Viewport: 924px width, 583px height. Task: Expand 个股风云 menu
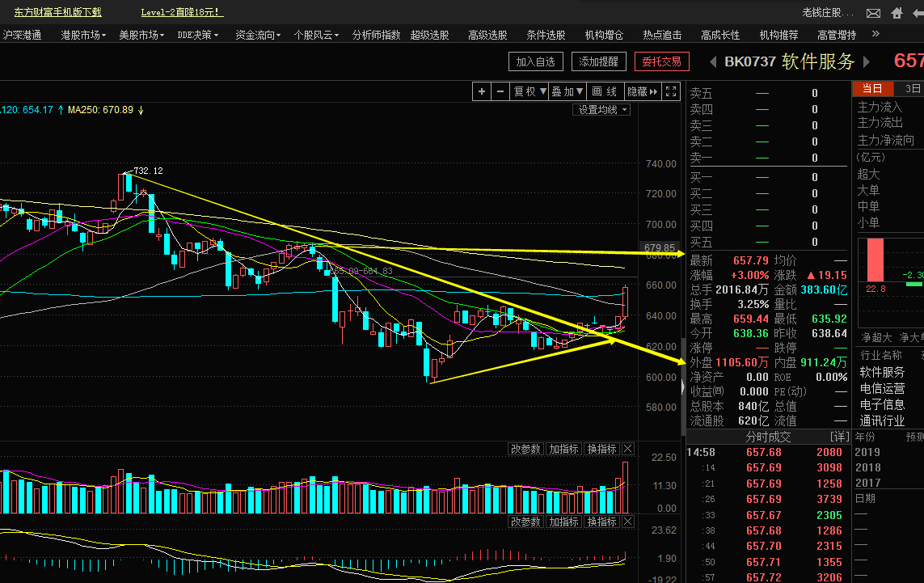coord(316,36)
